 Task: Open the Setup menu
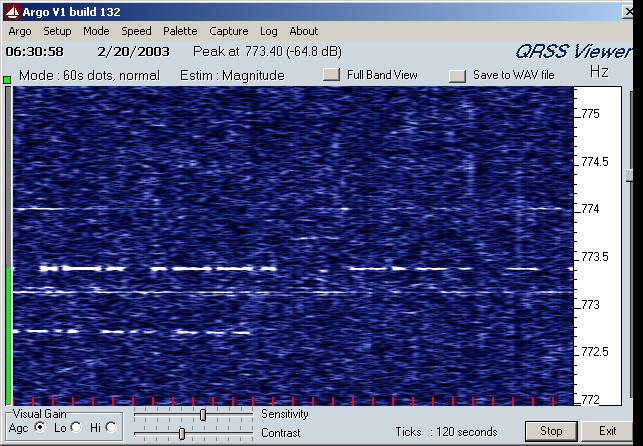(57, 31)
